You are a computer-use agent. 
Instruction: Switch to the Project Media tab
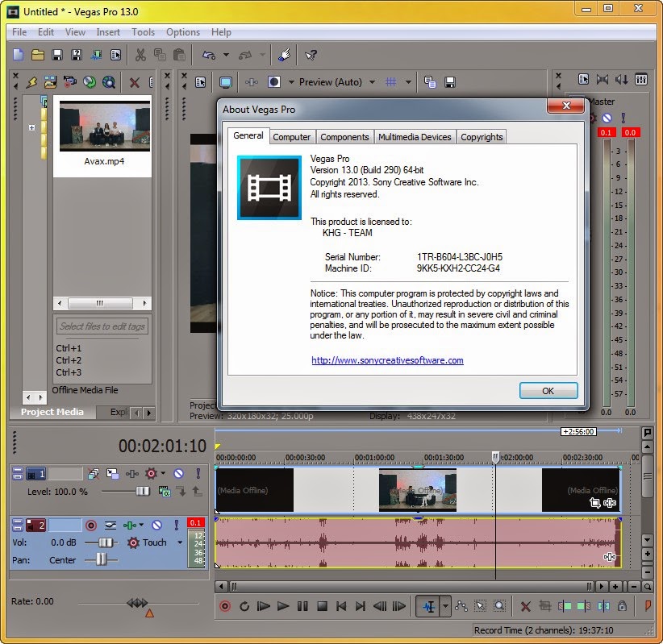click(x=52, y=412)
